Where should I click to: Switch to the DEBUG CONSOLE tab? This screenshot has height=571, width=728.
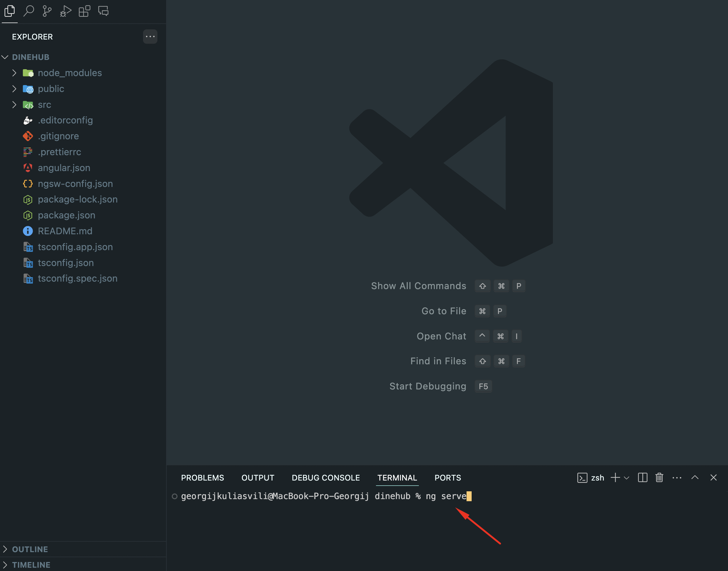(x=326, y=478)
